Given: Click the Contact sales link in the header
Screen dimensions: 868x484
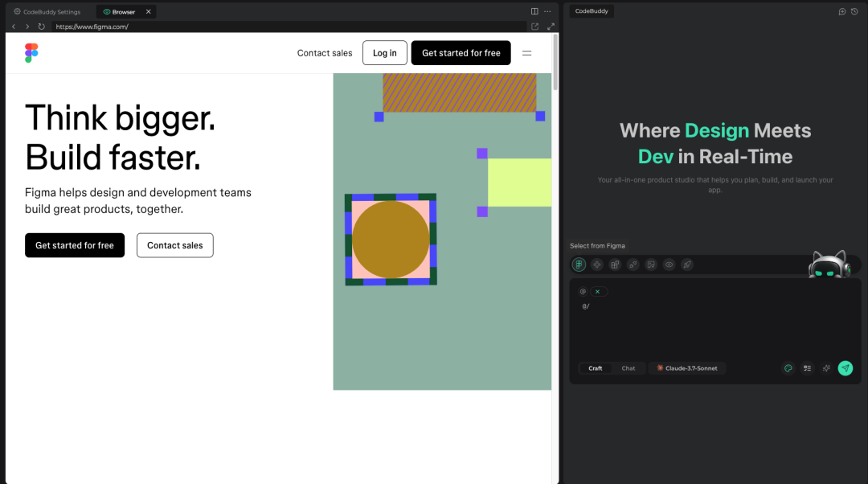Looking at the screenshot, I should click(x=325, y=53).
